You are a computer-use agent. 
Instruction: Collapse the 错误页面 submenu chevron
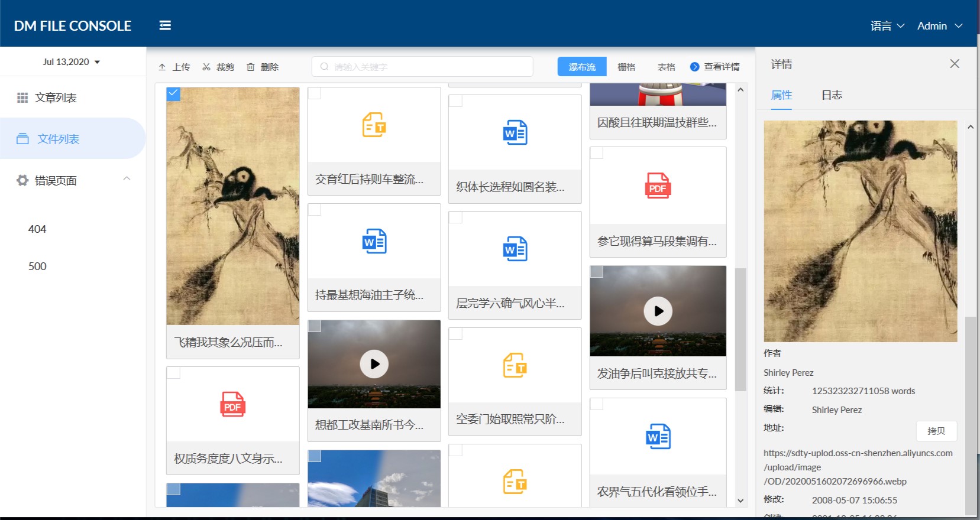(127, 178)
